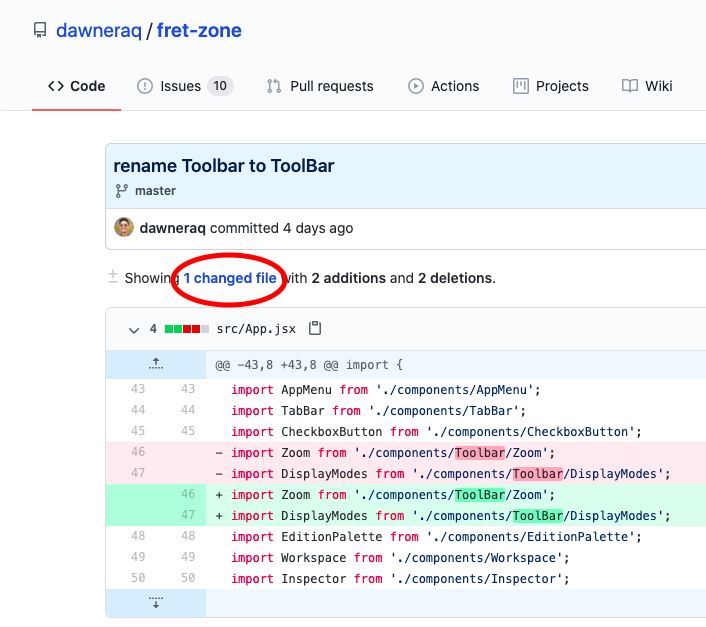Click the src/App.jsx file name
The height and width of the screenshot is (627, 706).
click(256, 329)
